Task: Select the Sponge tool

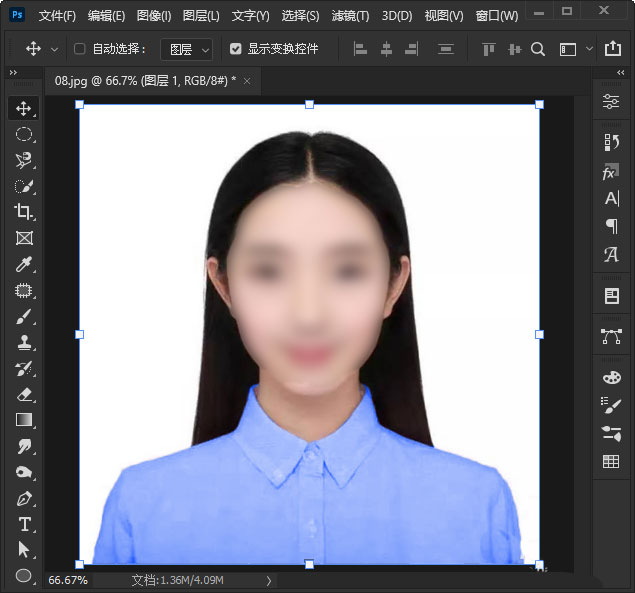Action: coord(23,472)
